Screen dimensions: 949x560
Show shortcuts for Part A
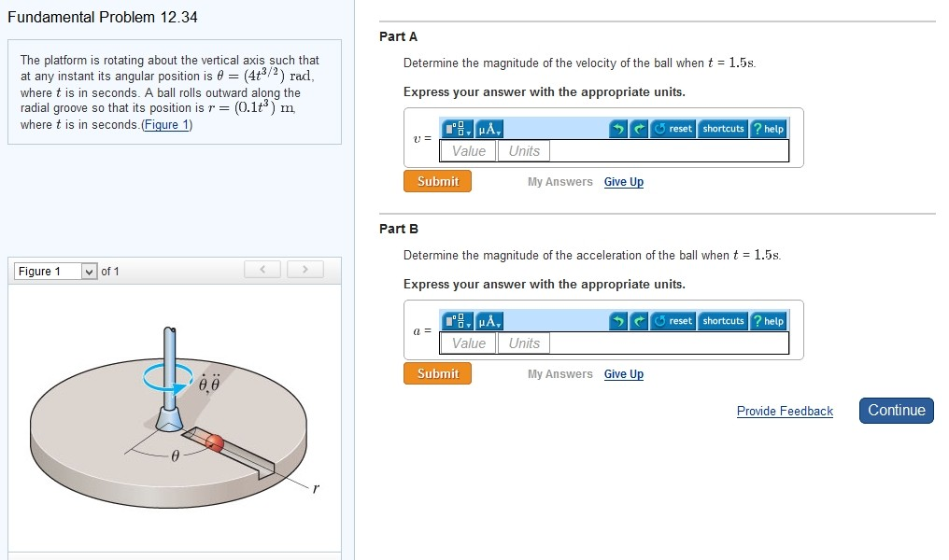(723, 129)
